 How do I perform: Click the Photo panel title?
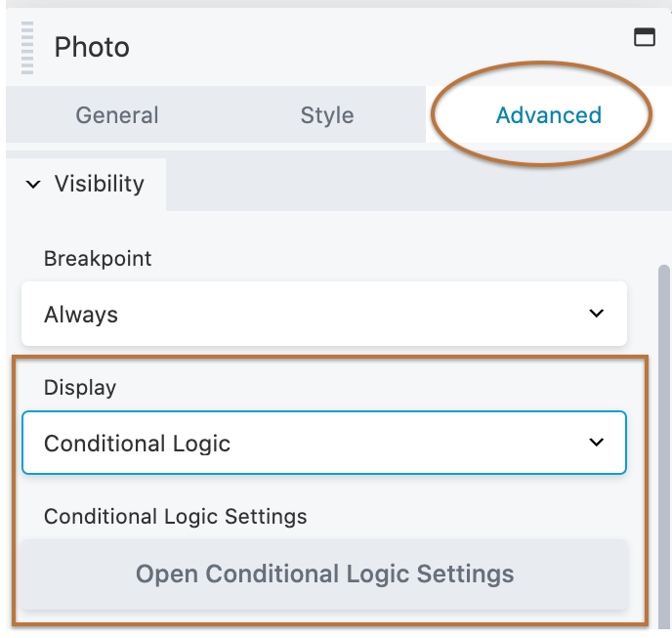[x=92, y=47]
